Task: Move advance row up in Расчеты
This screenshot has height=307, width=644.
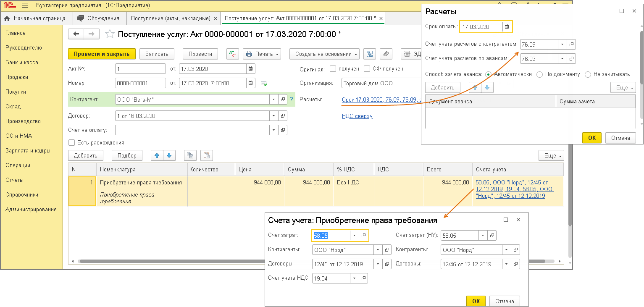Action: [x=475, y=87]
